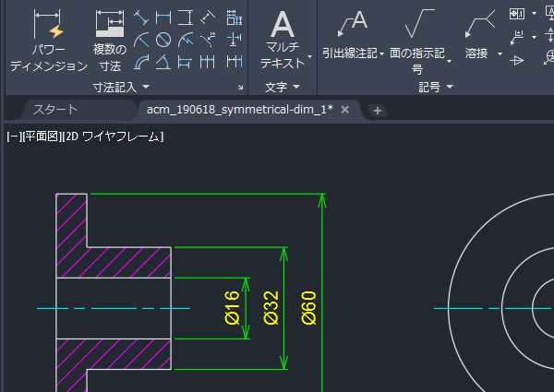Select the Ø60 dimension text
Screen dimensions: 554x392
click(308, 308)
